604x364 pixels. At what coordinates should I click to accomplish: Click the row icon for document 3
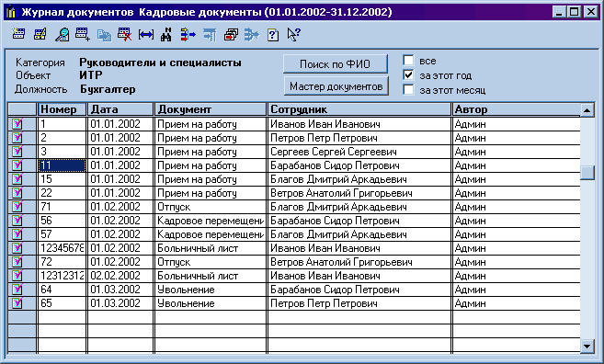[x=17, y=152]
